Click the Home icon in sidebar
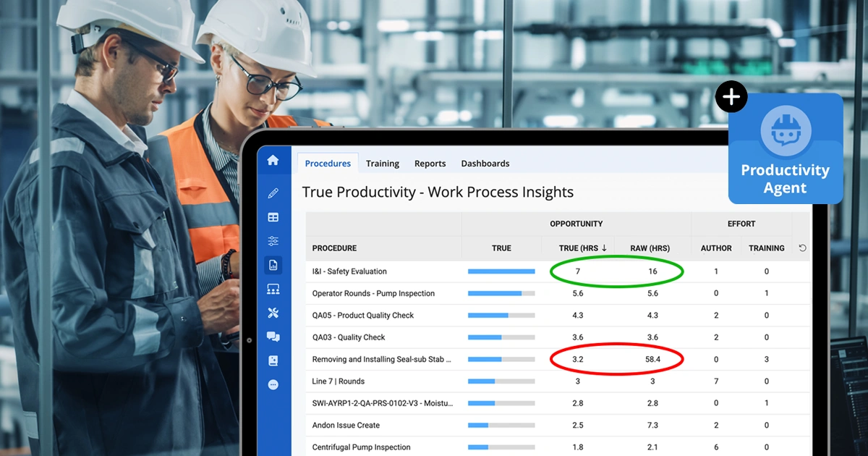The height and width of the screenshot is (456, 868). [273, 161]
